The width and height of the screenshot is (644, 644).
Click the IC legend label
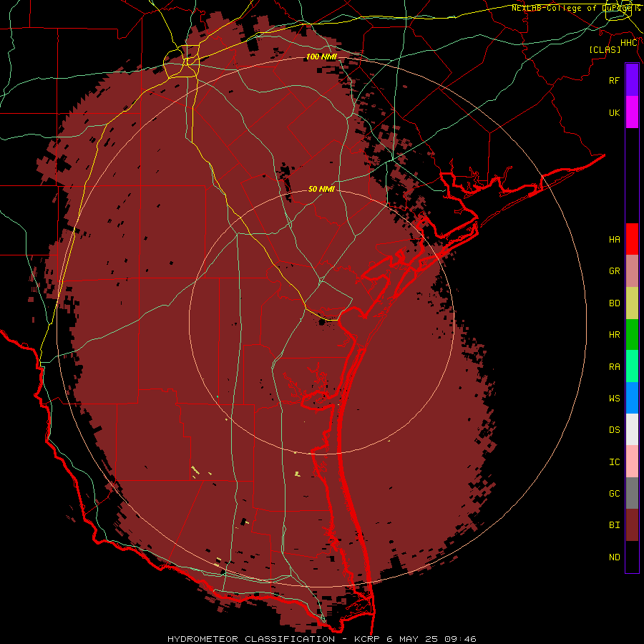tap(614, 462)
